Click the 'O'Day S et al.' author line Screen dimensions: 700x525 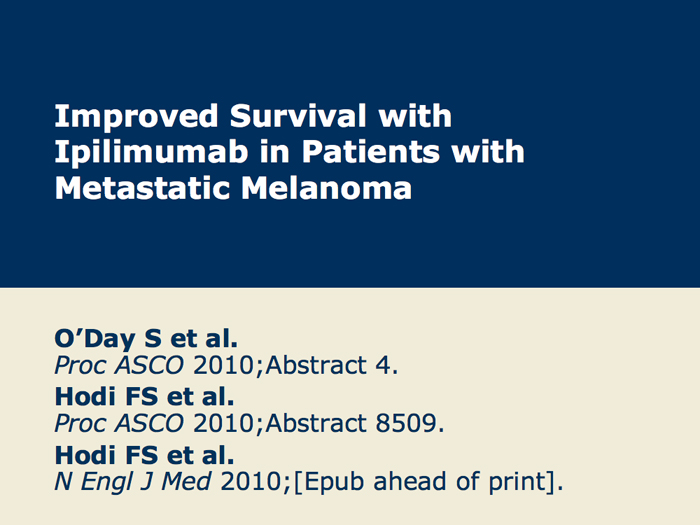pos(146,338)
